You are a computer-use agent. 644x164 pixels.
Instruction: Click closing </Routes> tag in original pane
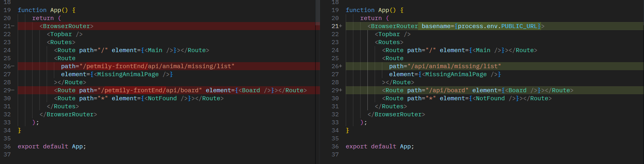click(63, 106)
